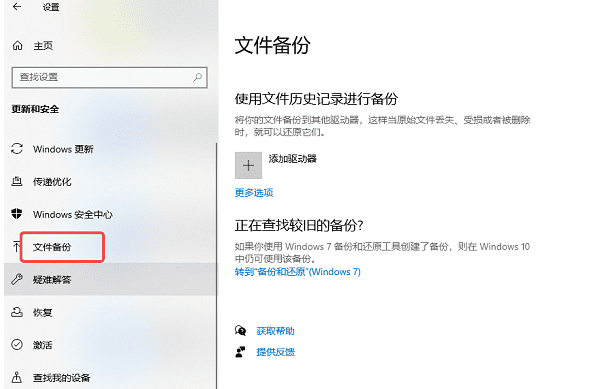Click the Windows 更新 sync icon
This screenshot has width=599, height=389.
tap(17, 149)
